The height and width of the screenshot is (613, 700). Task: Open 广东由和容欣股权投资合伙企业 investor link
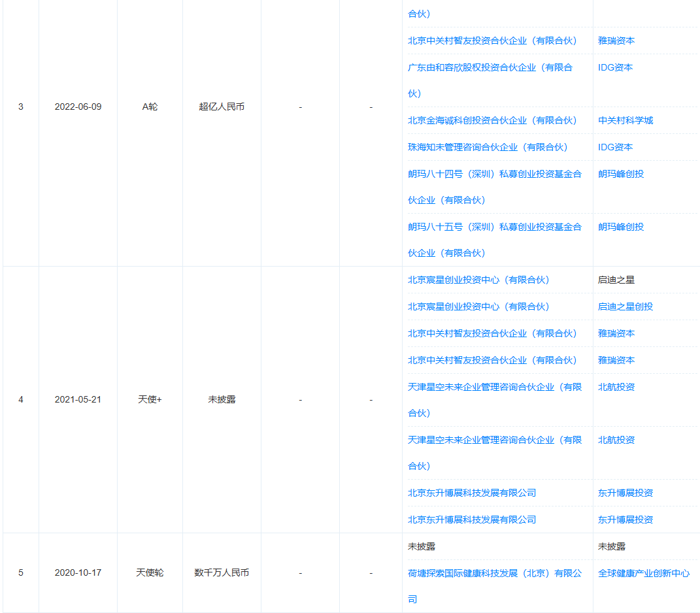pos(490,80)
